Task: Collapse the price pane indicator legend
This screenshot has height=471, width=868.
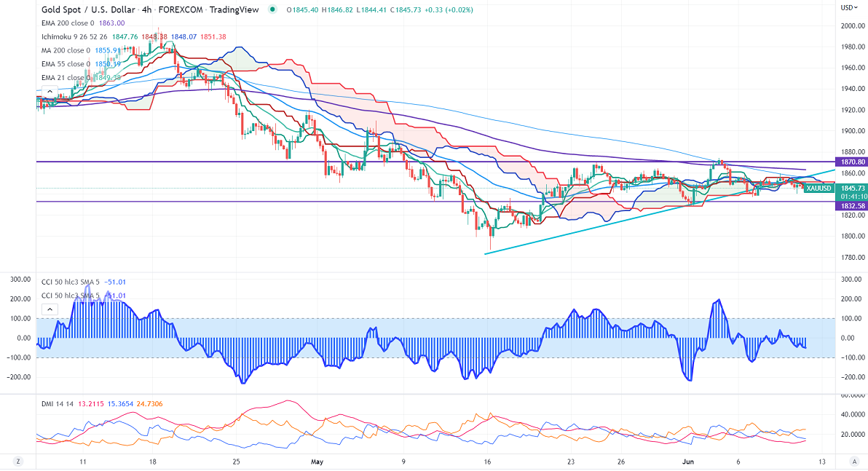Action: (x=50, y=91)
